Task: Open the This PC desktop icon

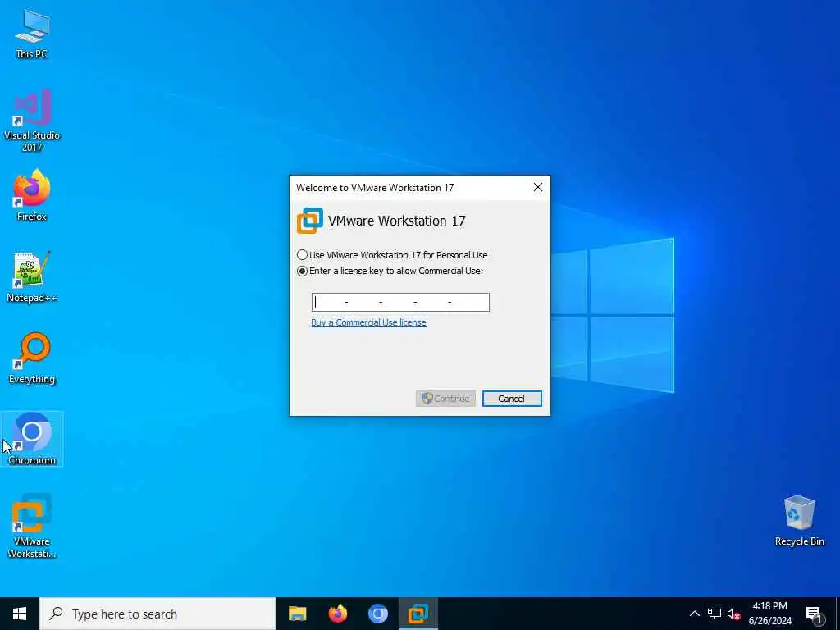Action: 32,34
